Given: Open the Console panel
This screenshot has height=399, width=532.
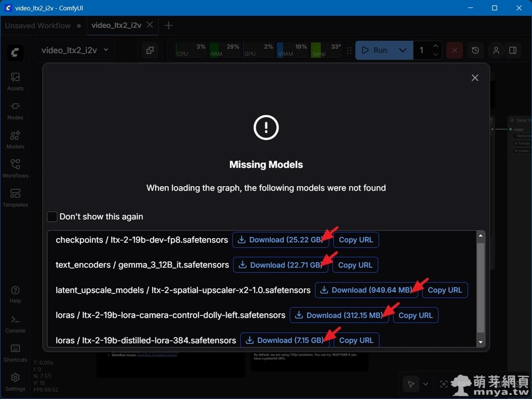Looking at the screenshot, I should click(x=15, y=323).
